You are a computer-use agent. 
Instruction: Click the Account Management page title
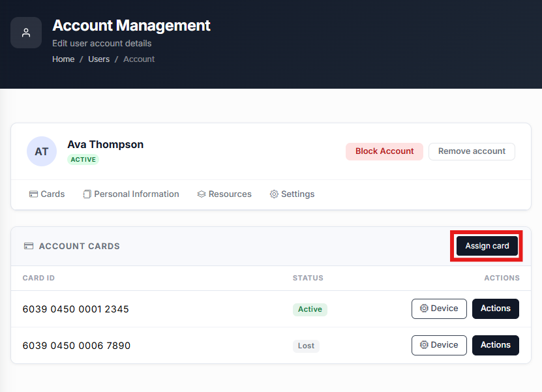(x=131, y=25)
